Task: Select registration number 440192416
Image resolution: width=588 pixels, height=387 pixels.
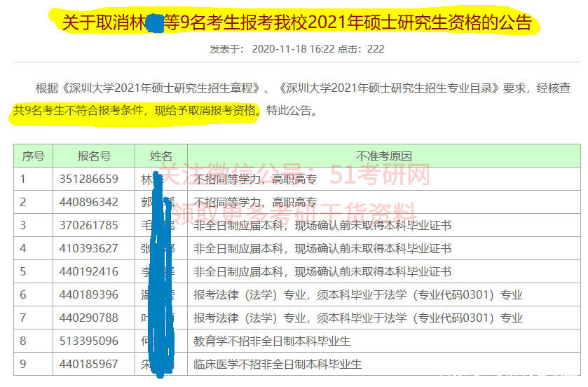Action: click(x=88, y=271)
